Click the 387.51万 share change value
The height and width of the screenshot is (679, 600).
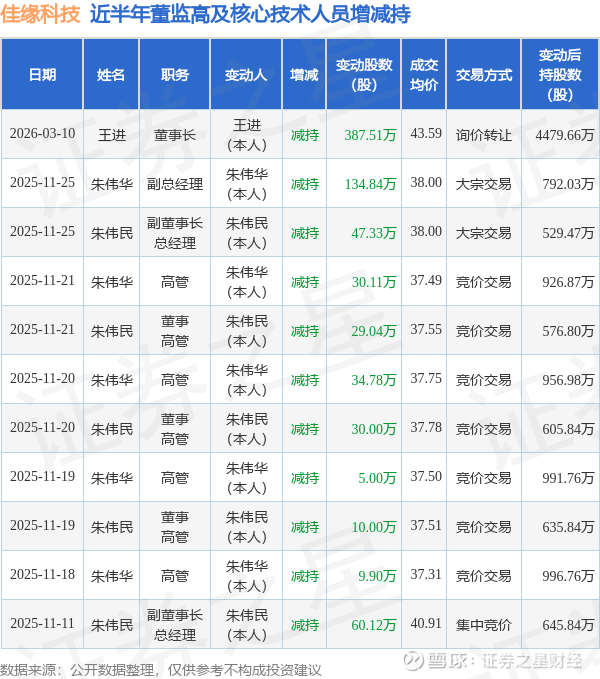coord(370,135)
